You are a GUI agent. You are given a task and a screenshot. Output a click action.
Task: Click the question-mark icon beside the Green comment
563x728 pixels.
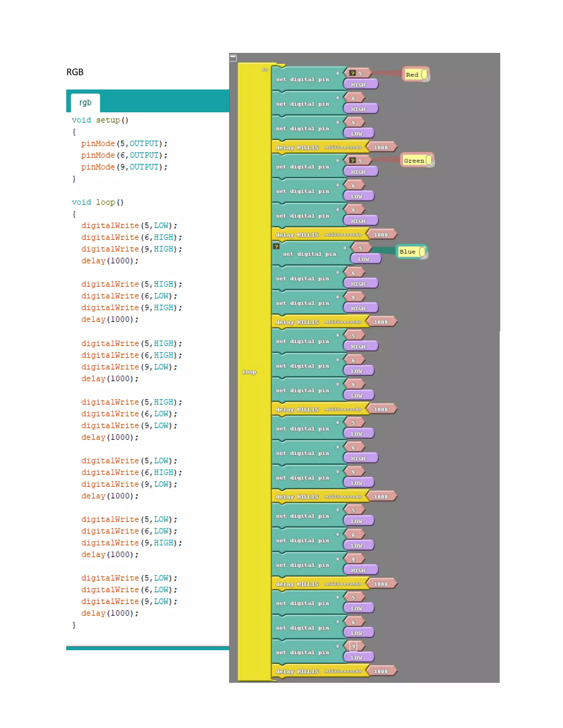352,160
